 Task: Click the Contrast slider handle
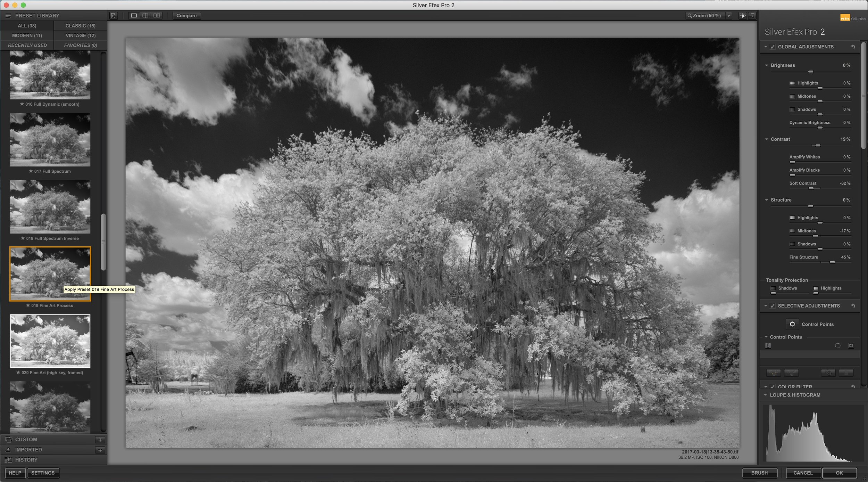(x=818, y=145)
